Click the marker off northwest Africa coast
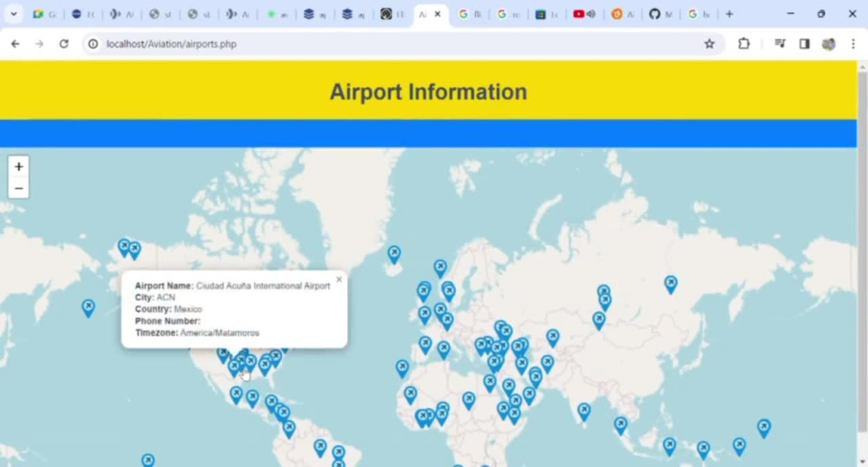This screenshot has height=467, width=868. point(402,368)
